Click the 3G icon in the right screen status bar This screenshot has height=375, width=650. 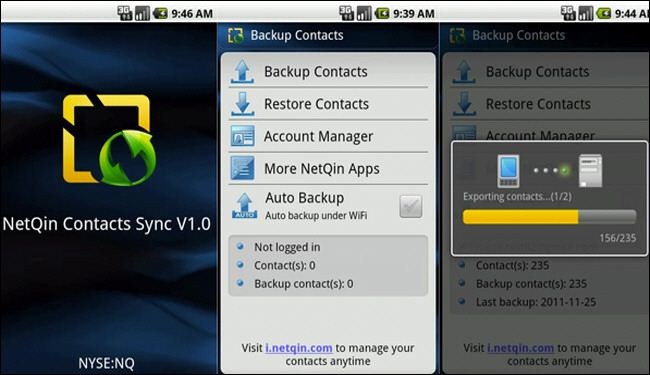pos(568,13)
